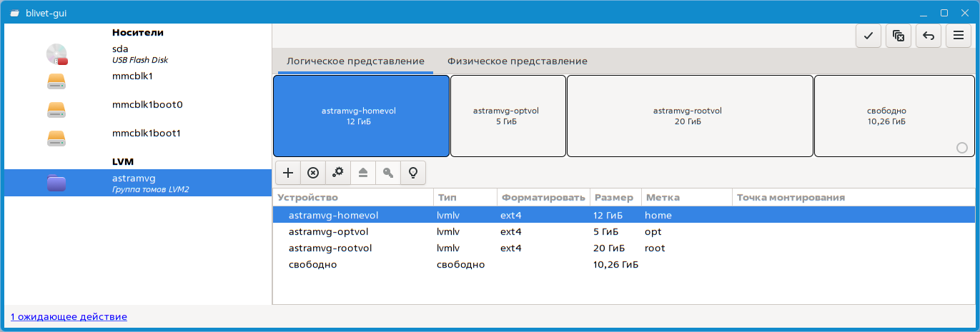The width and height of the screenshot is (980, 332).
Task: Click the delete selected device icon
Action: pyautogui.click(x=313, y=173)
